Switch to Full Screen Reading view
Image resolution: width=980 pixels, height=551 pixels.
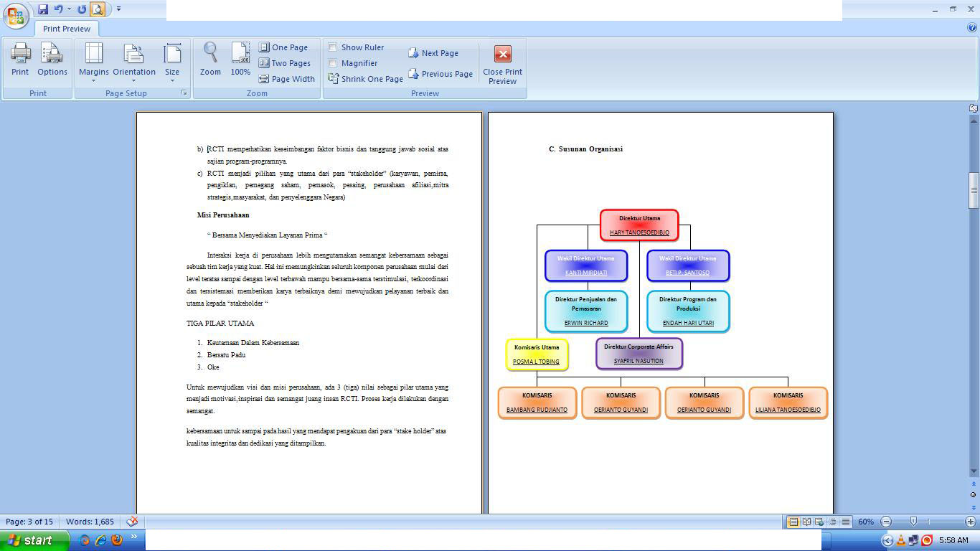807,522
